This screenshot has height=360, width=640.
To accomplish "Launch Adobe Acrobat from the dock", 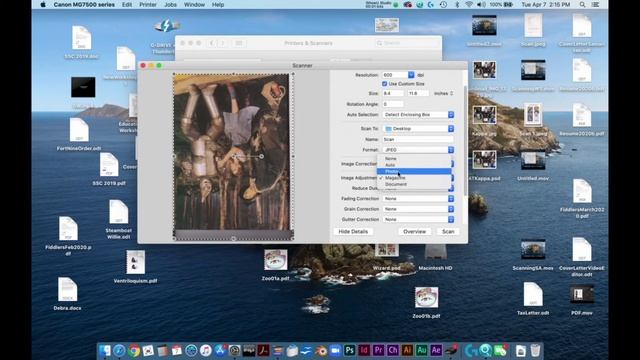I will pos(263,350).
